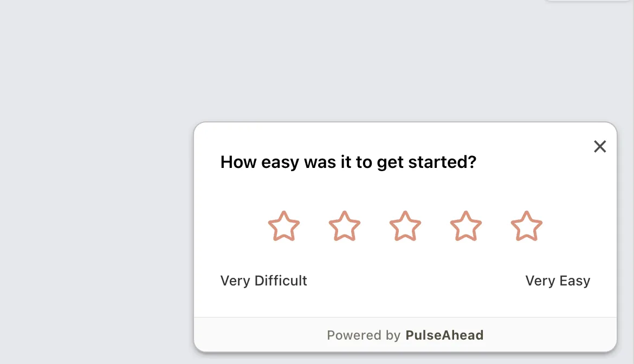The width and height of the screenshot is (634, 364).
Task: Select the star just left of center
Action: coord(345,226)
